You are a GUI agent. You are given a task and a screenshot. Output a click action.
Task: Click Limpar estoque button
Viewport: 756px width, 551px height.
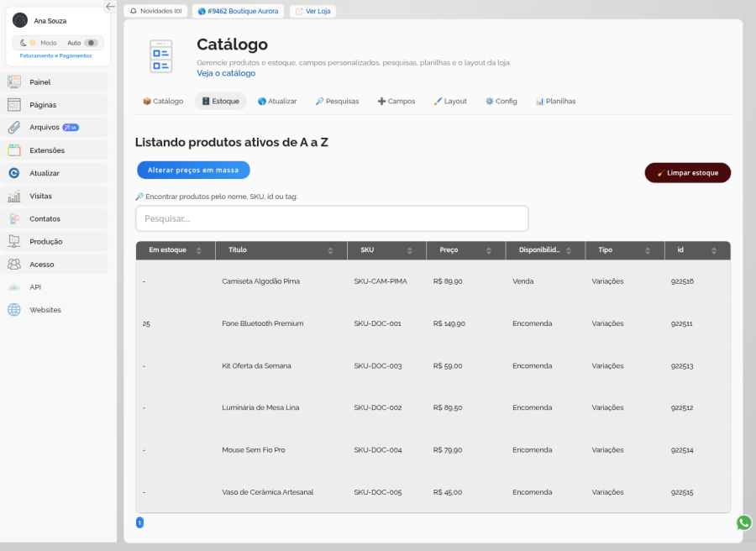point(687,172)
